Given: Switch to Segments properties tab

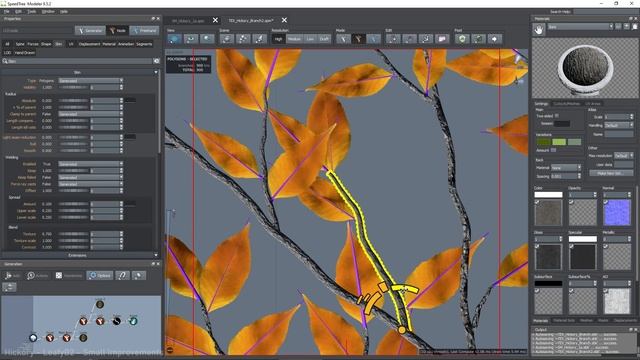Looking at the screenshot, I should pos(144,44).
